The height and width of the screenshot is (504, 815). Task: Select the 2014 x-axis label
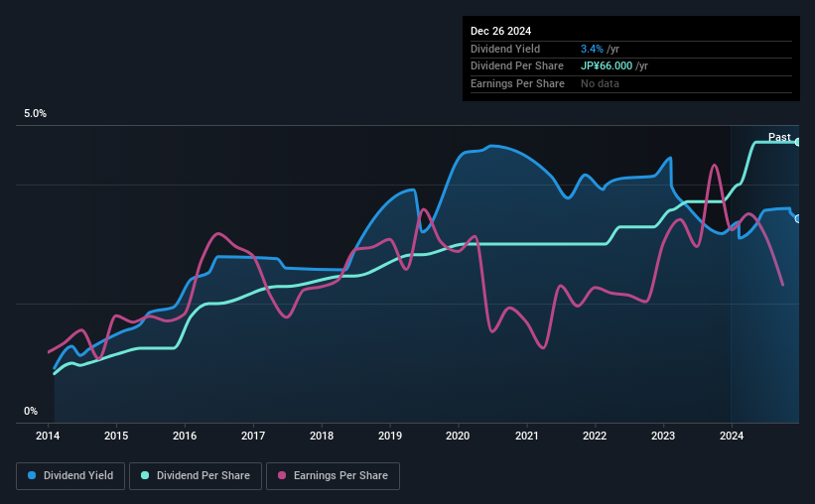coord(48,436)
